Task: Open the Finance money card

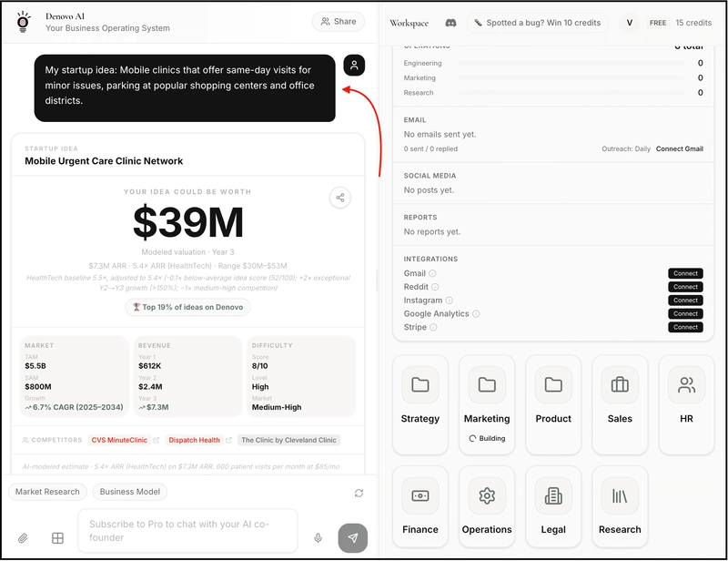Action: pos(420,506)
